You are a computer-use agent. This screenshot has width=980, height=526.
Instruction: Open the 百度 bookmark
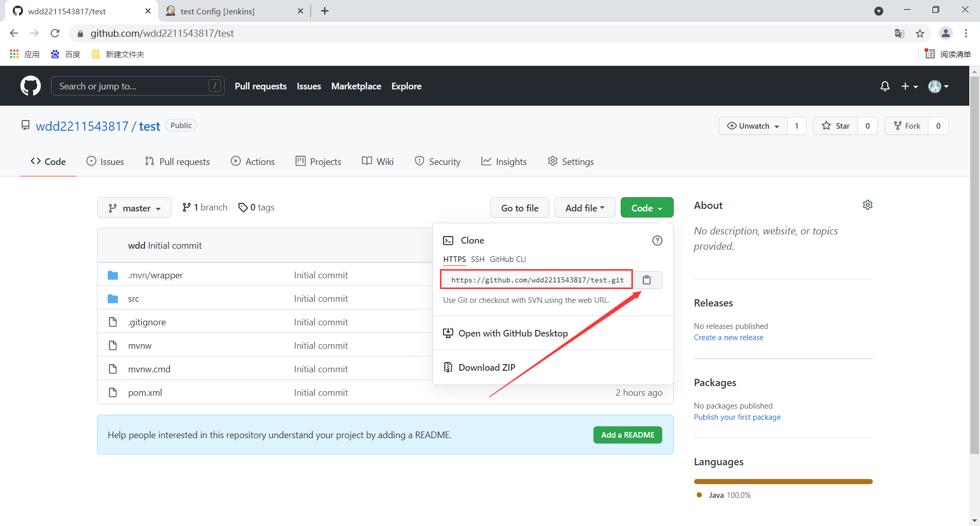[x=66, y=54]
